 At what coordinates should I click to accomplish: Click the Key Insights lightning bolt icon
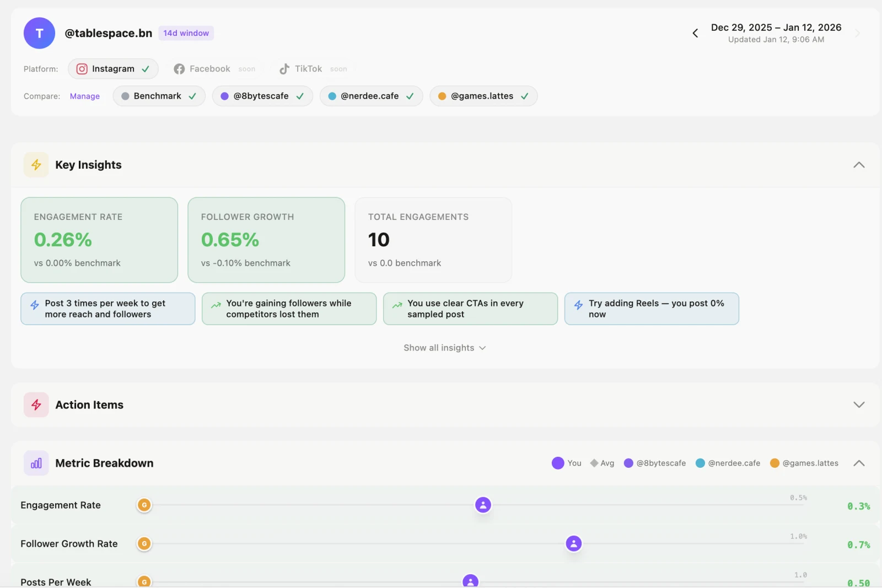36,165
